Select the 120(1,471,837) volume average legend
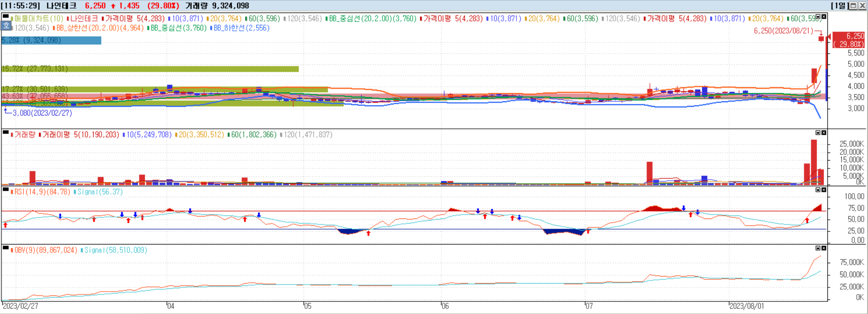Viewport: 868px width, 314px height. pos(306,135)
